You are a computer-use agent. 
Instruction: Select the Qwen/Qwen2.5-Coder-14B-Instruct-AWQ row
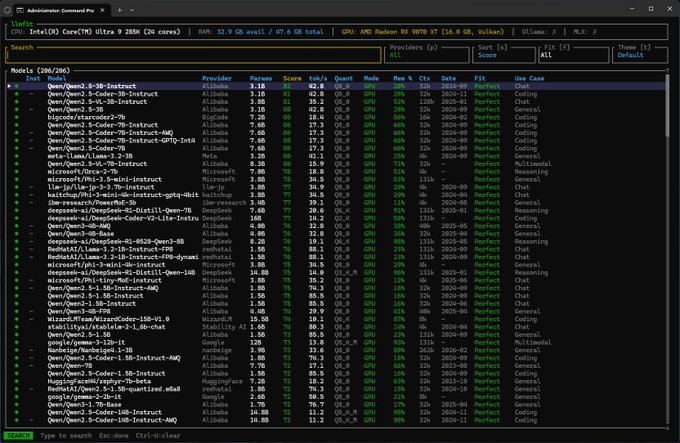(336, 420)
